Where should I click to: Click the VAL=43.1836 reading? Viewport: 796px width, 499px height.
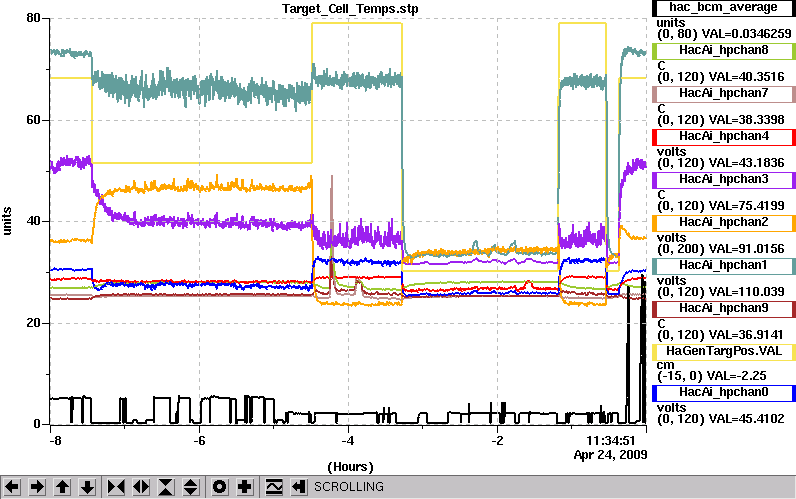click(x=746, y=163)
